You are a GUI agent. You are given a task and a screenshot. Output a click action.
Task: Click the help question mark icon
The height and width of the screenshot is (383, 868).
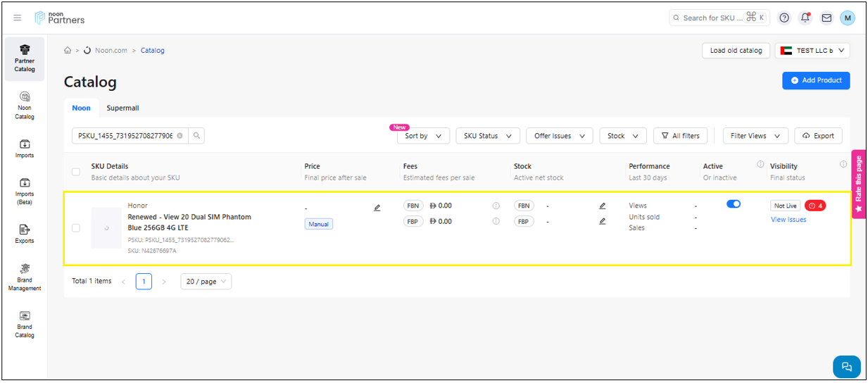784,18
